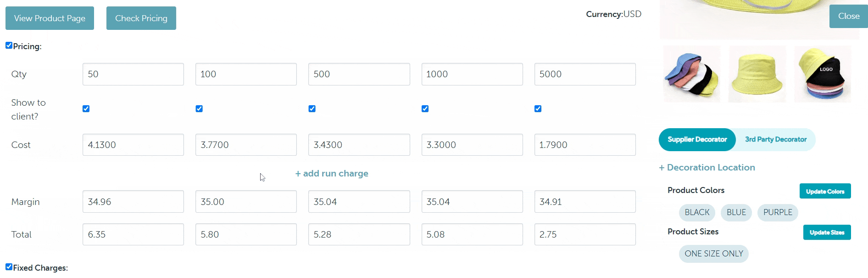Expand the Decoration Location section
This screenshot has width=868, height=278.
707,168
